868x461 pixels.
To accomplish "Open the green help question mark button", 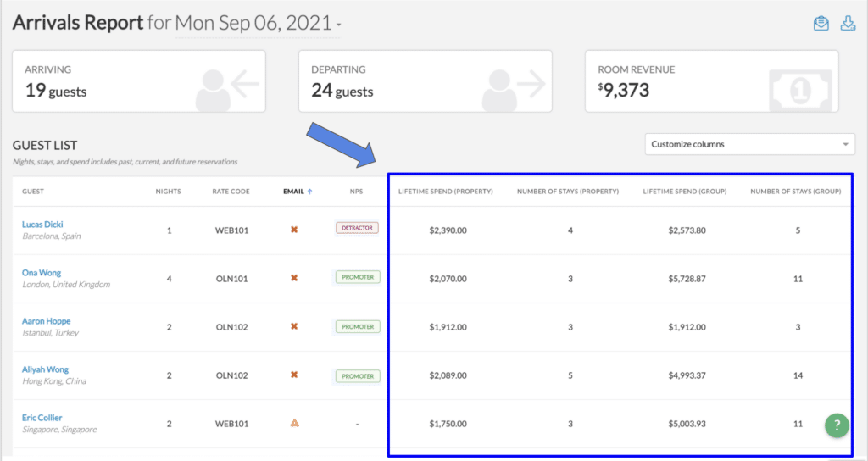I will pos(837,426).
